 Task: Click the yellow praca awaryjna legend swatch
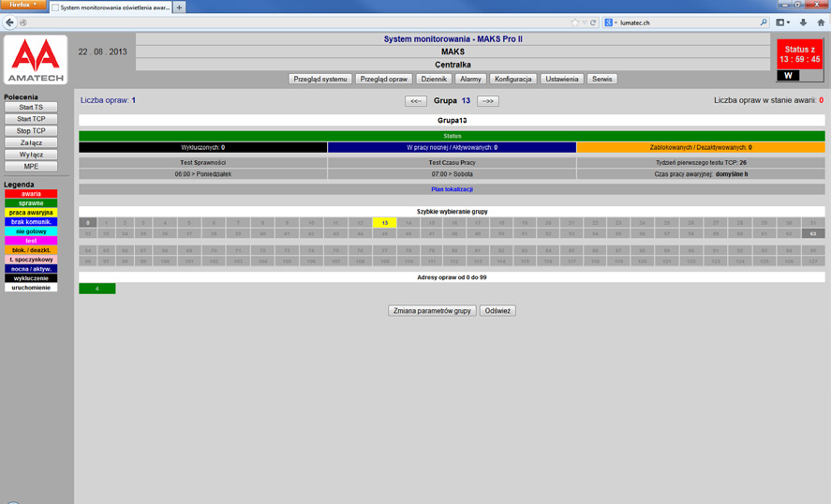click(31, 213)
